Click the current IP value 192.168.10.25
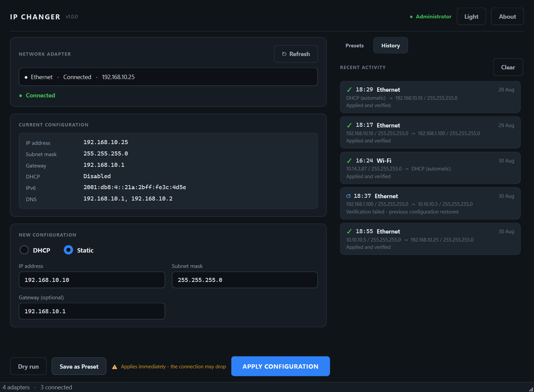This screenshot has width=534, height=392. coord(106,142)
